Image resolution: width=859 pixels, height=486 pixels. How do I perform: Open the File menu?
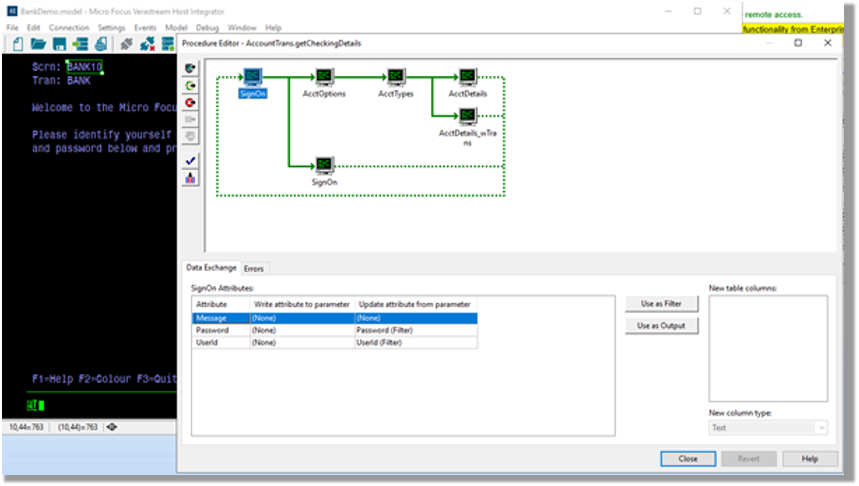coord(12,27)
